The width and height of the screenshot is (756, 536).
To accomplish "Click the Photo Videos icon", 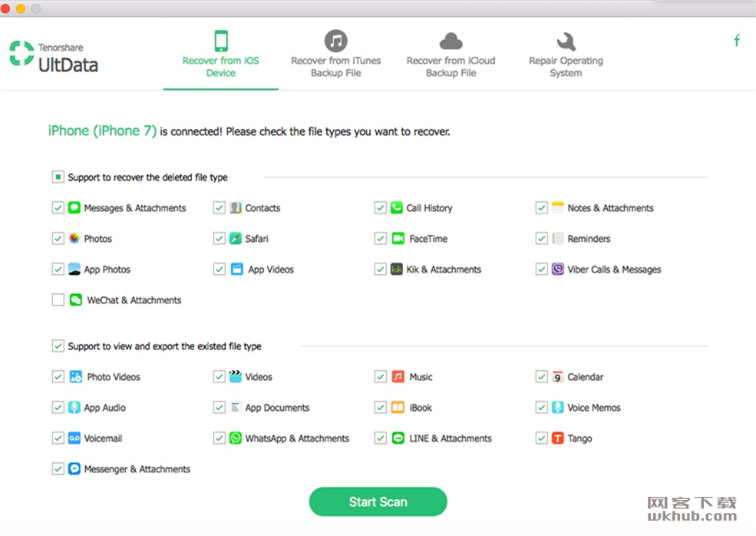I will point(76,377).
